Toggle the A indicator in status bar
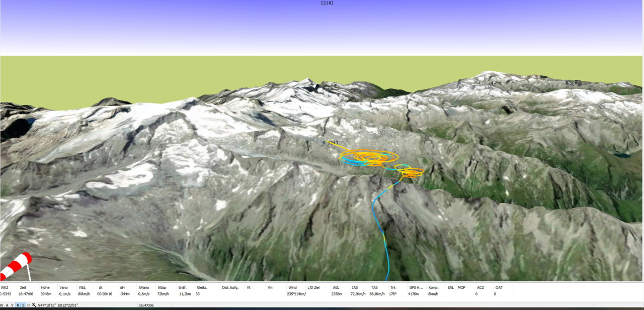The width and height of the screenshot is (644, 310). tap(7, 305)
